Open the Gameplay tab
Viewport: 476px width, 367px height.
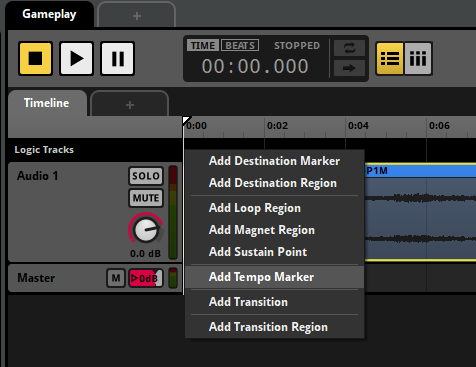click(49, 14)
